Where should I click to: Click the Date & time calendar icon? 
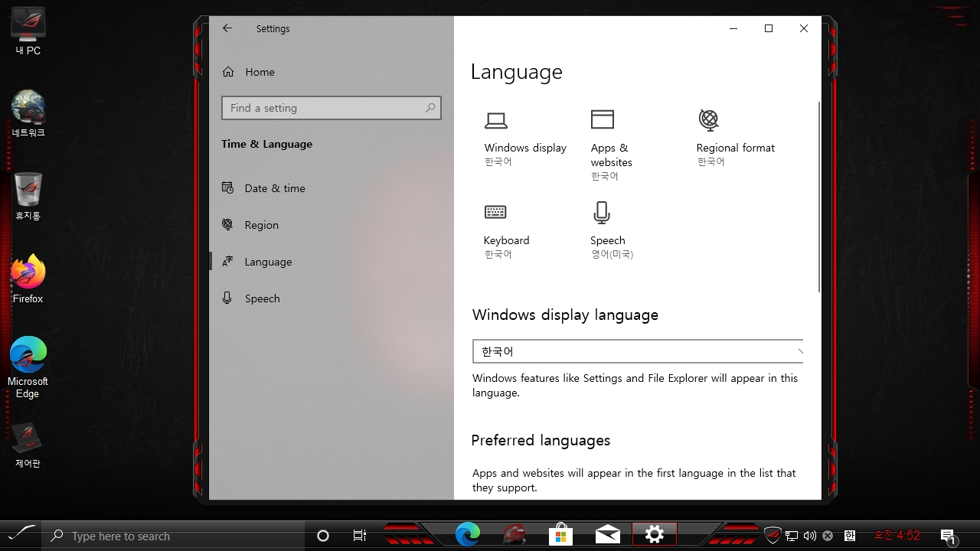coord(227,187)
